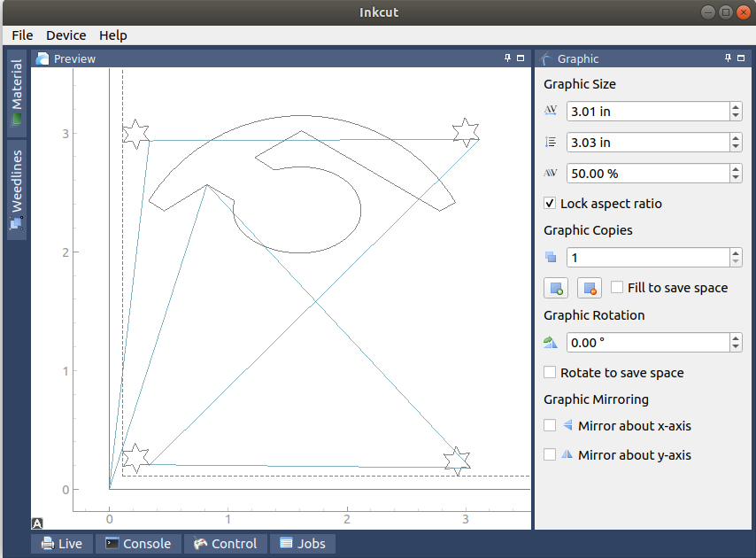Float the Preview panel

coord(521,58)
